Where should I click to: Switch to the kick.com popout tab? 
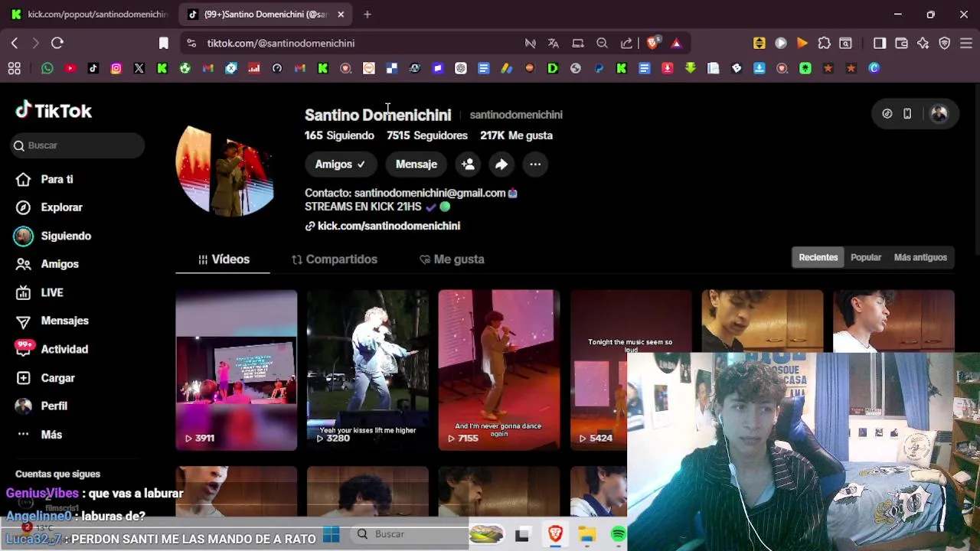pyautogui.click(x=90, y=14)
